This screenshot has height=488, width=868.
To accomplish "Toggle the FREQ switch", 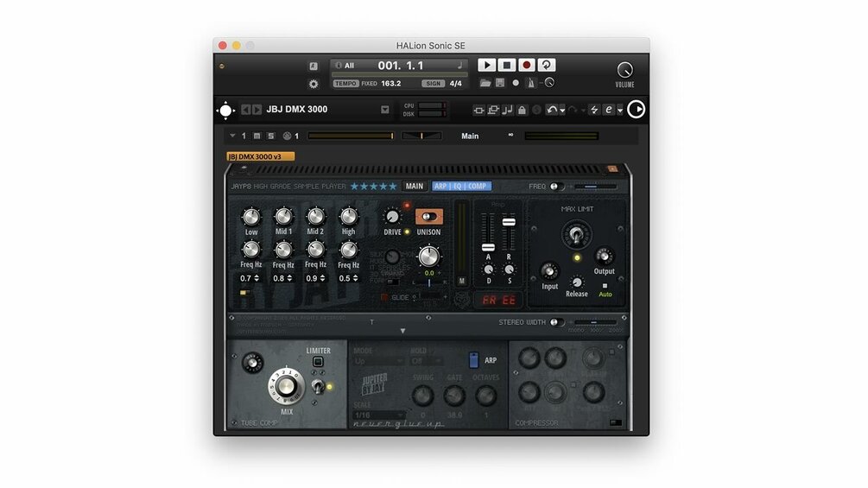I will (556, 187).
